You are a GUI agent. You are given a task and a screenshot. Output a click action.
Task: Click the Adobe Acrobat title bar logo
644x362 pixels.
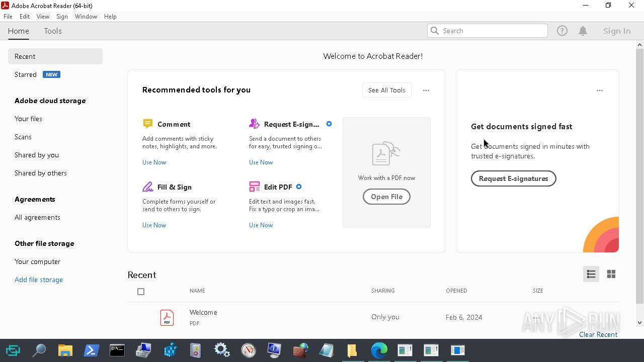click(5, 6)
